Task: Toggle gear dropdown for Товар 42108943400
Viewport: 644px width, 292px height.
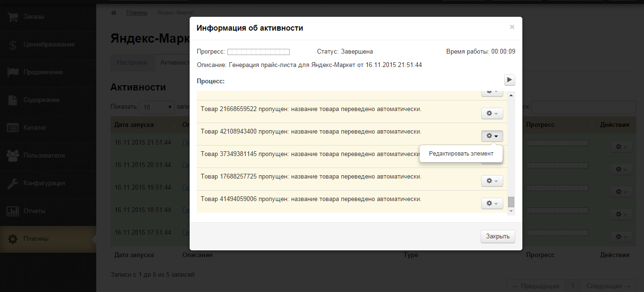Action: (492, 136)
